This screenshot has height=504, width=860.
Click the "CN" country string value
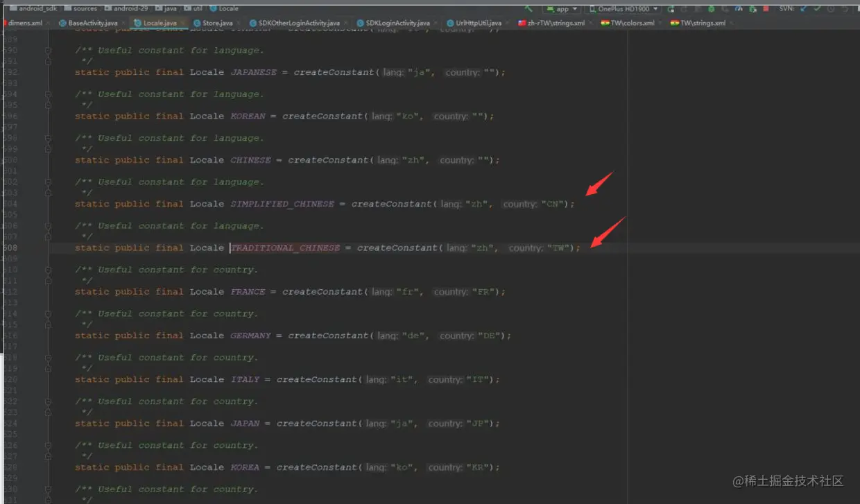(x=552, y=204)
